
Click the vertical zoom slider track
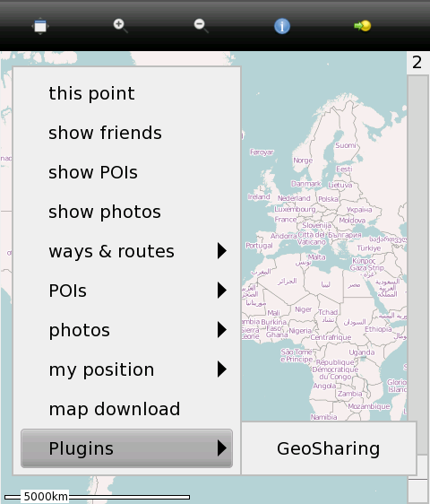pos(418,248)
